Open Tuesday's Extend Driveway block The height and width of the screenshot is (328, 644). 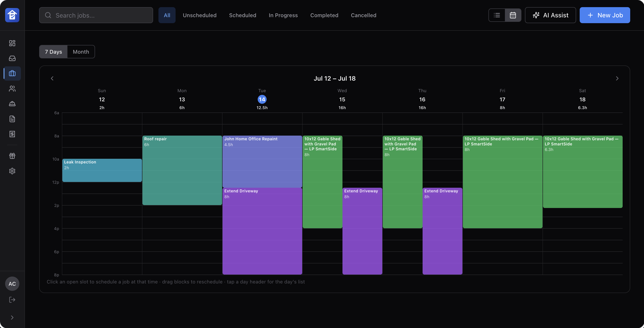tap(262, 231)
